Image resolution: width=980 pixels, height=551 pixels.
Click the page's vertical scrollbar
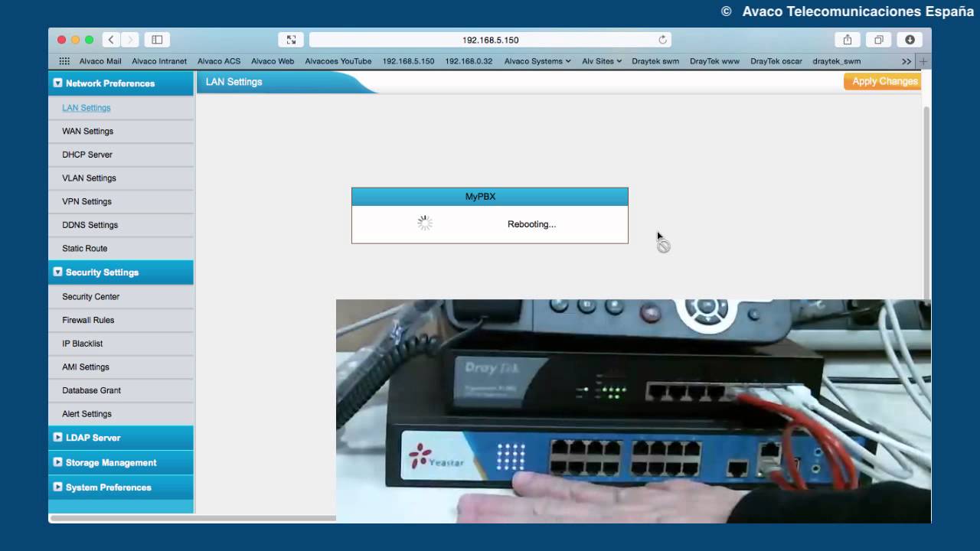pyautogui.click(x=926, y=203)
